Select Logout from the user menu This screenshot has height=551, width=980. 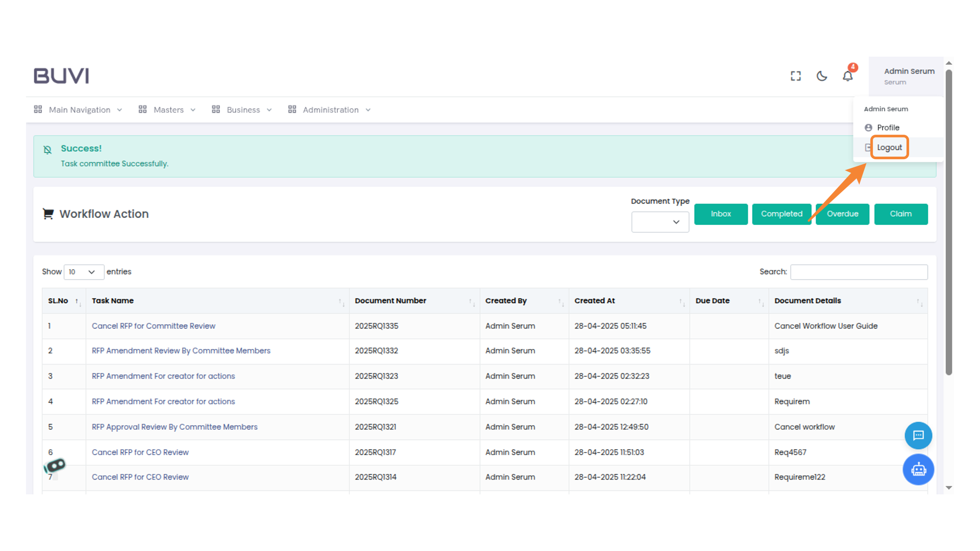click(x=889, y=147)
